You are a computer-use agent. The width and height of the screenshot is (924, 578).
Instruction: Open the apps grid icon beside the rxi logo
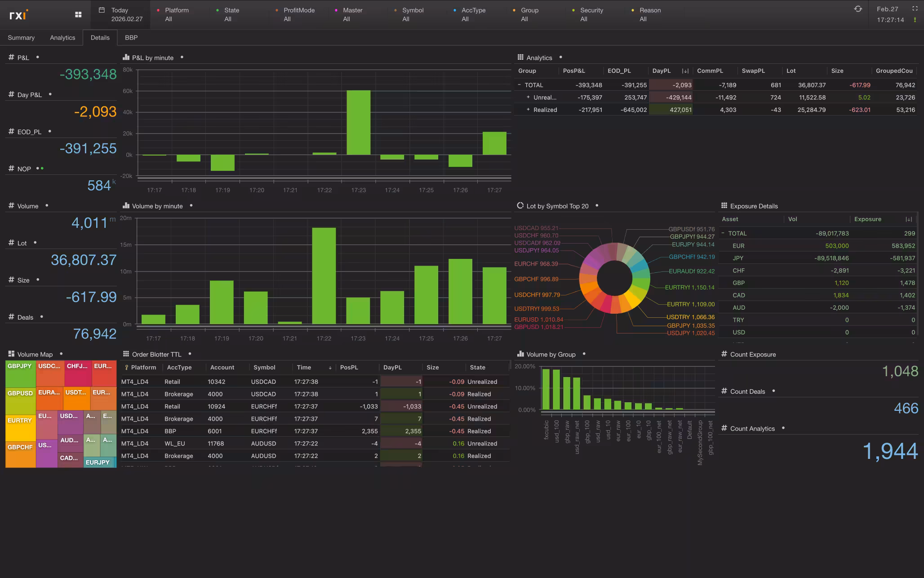point(78,14)
